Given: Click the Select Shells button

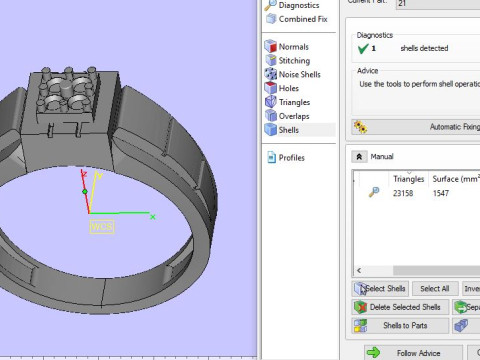Looking at the screenshot, I should coord(380,289).
